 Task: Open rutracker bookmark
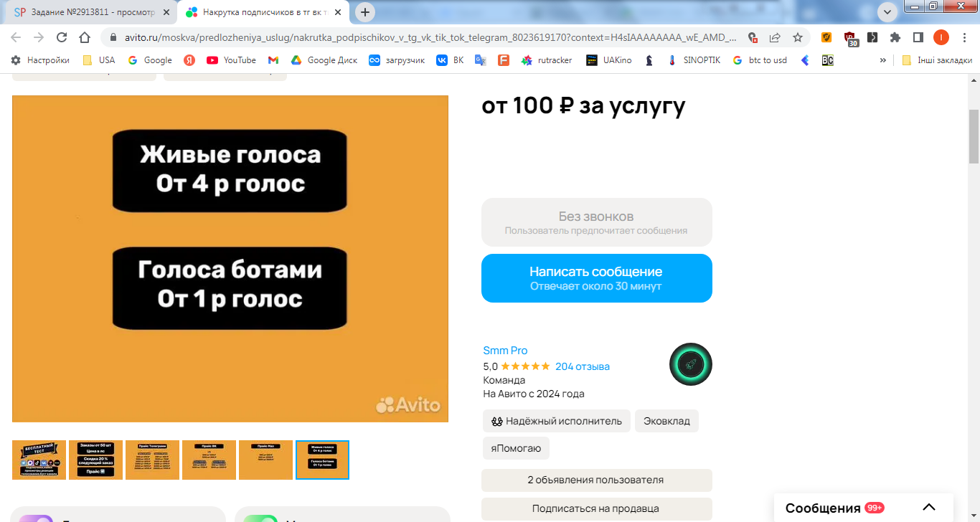547,60
